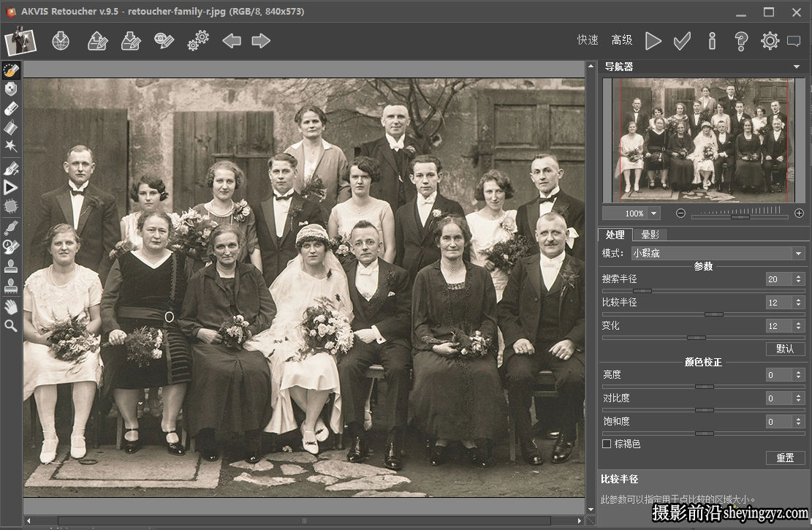Adjust 搜索半径 value stepper
Screen dimensions: 812x530
(x=798, y=279)
